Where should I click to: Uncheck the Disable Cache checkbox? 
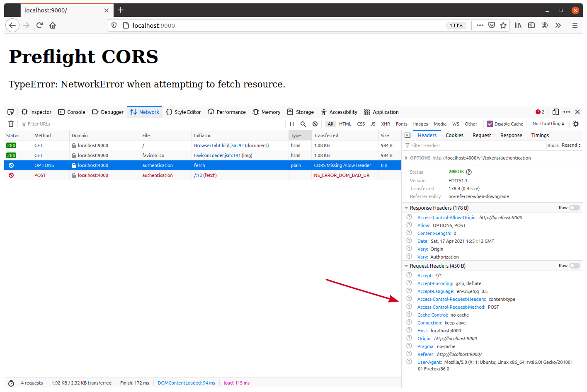490,124
